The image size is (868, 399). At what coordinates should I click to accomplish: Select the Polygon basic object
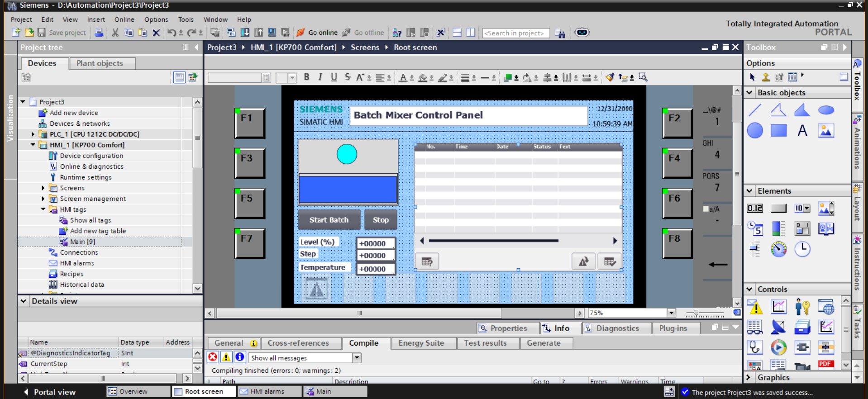[x=802, y=110]
